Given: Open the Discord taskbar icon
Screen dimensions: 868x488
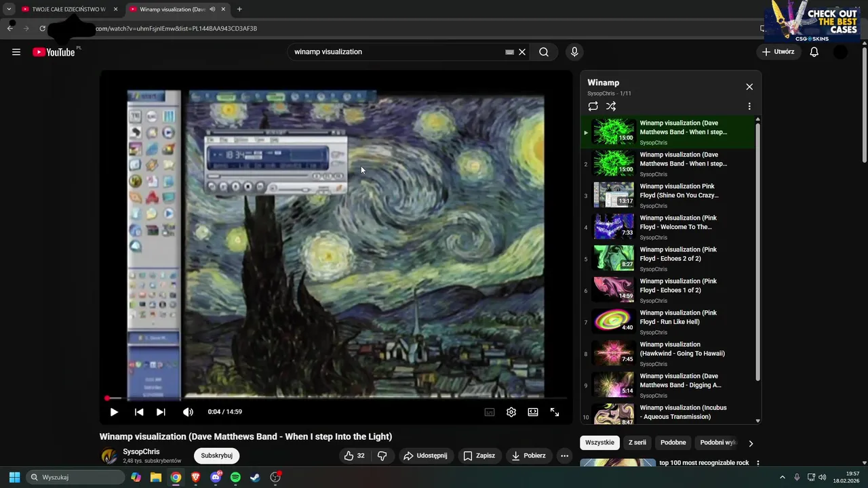Looking at the screenshot, I should point(216,477).
